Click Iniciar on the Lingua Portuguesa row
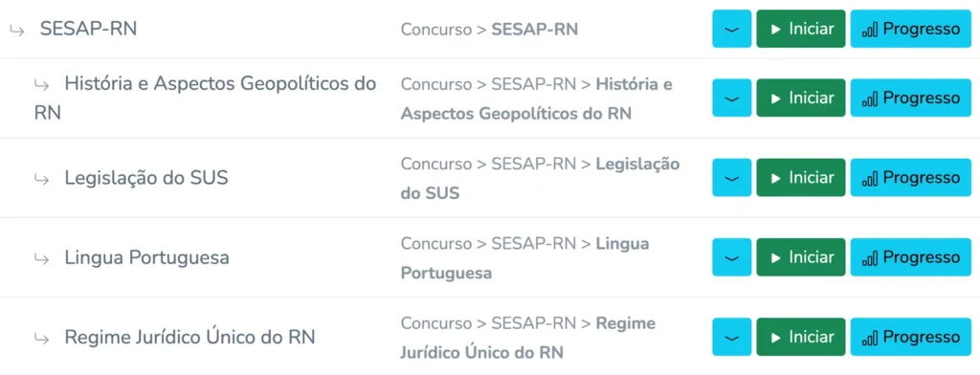980x375 pixels. [801, 257]
